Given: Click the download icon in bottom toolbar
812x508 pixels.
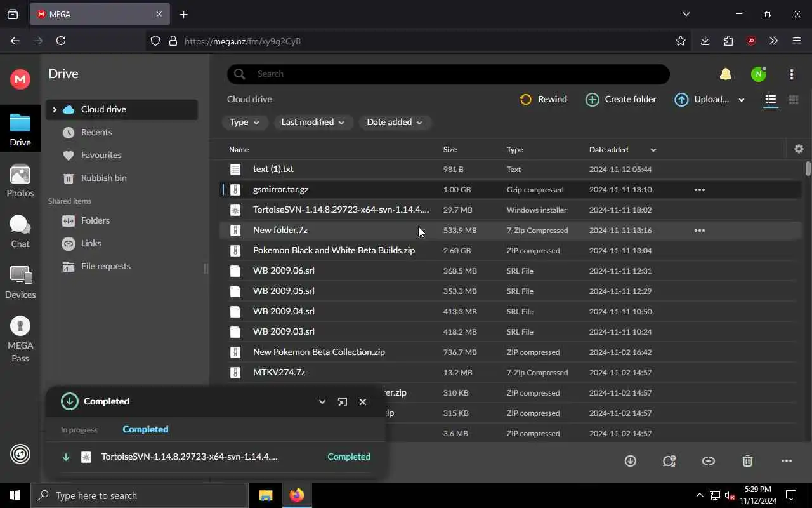Looking at the screenshot, I should pos(630,461).
